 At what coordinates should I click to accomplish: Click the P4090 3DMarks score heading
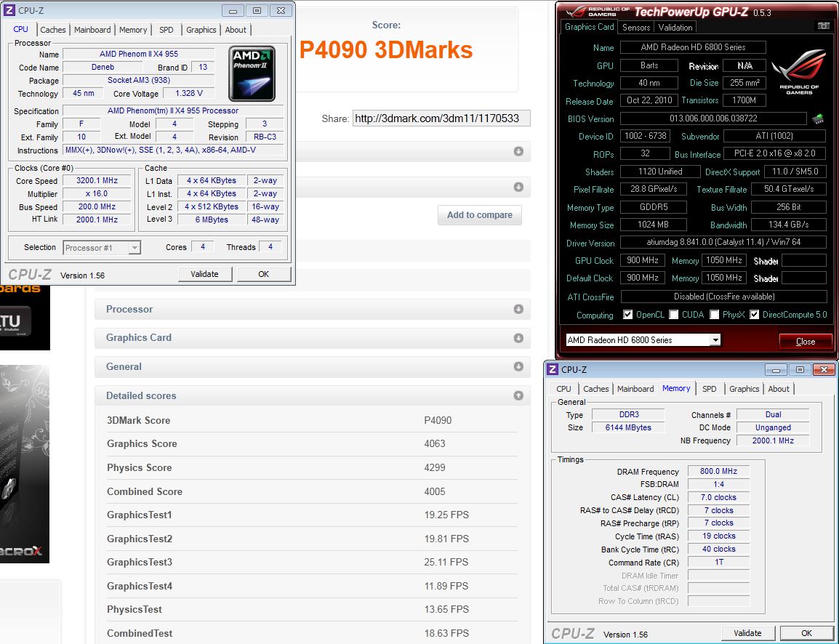coord(386,49)
